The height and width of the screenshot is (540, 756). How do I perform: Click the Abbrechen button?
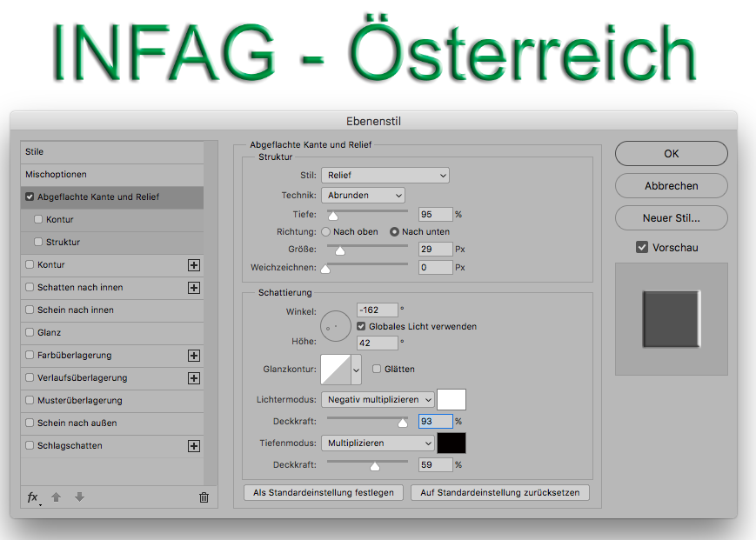pos(671,186)
